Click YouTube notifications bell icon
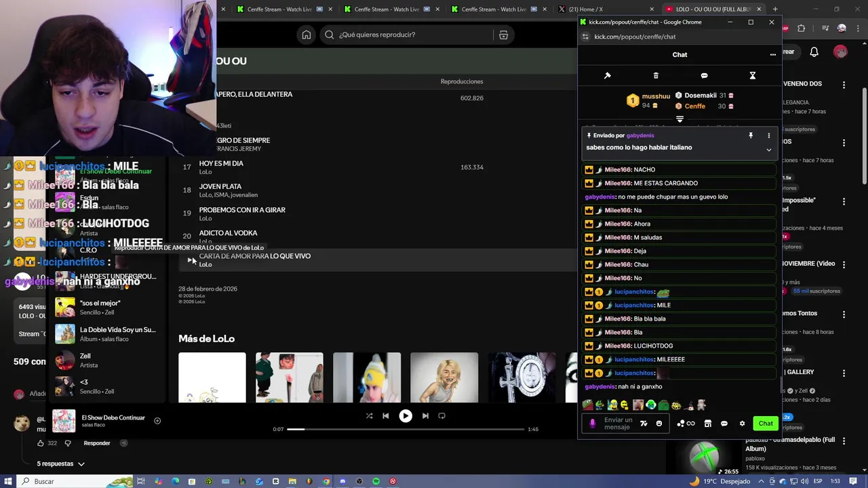Image resolution: width=868 pixels, height=488 pixels. [x=814, y=52]
